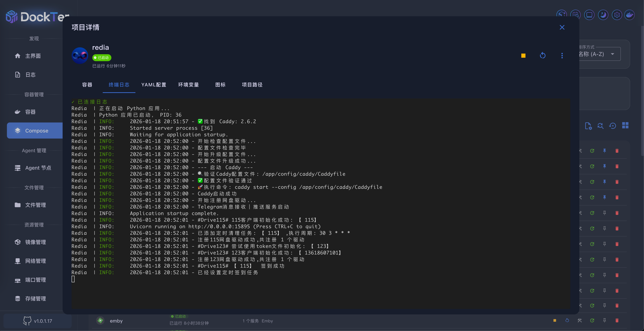The width and height of the screenshot is (644, 331).
Task: Restart the redia project
Action: [542, 55]
